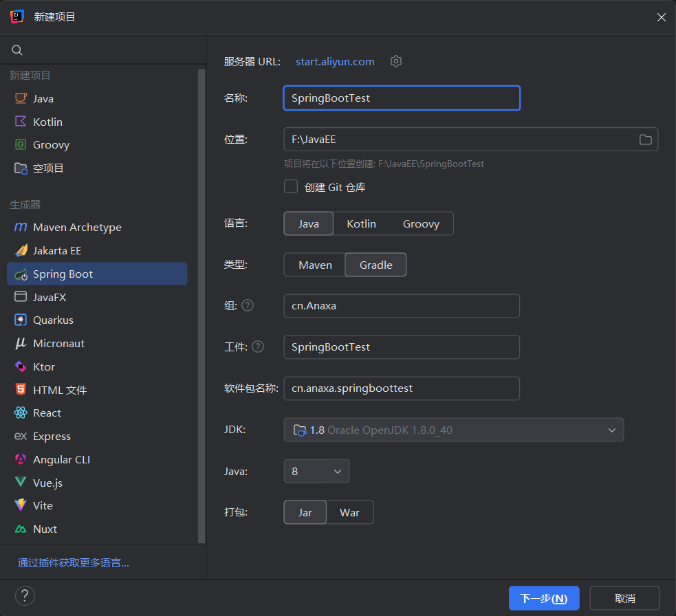The height and width of the screenshot is (616, 676).
Task: Click 取消 cancel button
Action: pyautogui.click(x=624, y=598)
